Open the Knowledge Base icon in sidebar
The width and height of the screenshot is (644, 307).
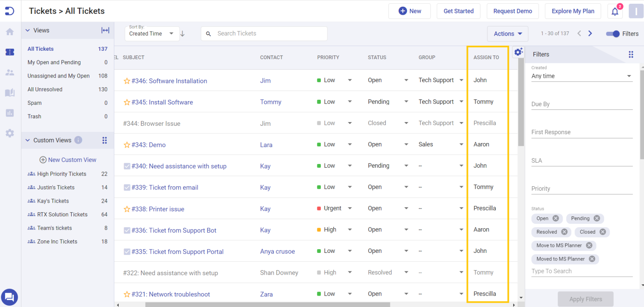[x=9, y=92]
